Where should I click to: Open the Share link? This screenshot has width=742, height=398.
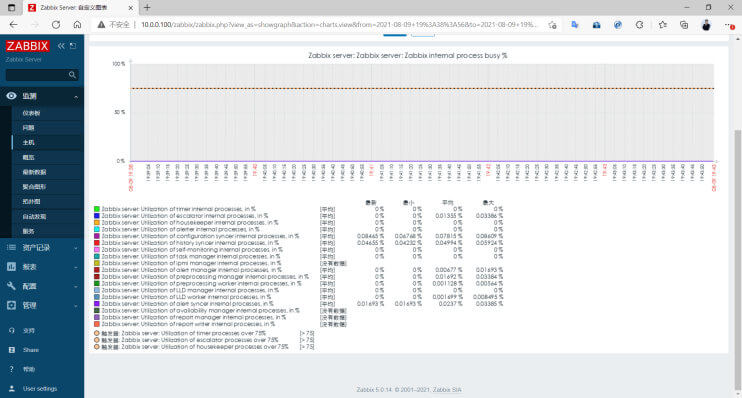[31, 350]
